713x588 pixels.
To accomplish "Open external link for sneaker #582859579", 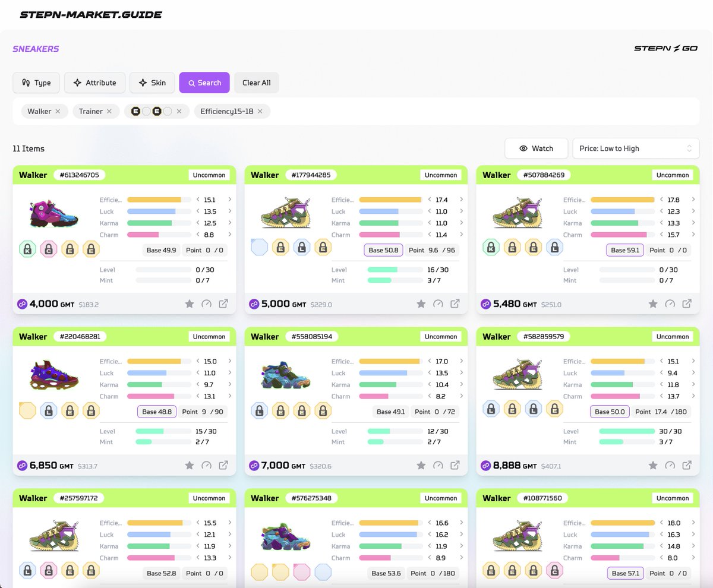I will [x=687, y=466].
